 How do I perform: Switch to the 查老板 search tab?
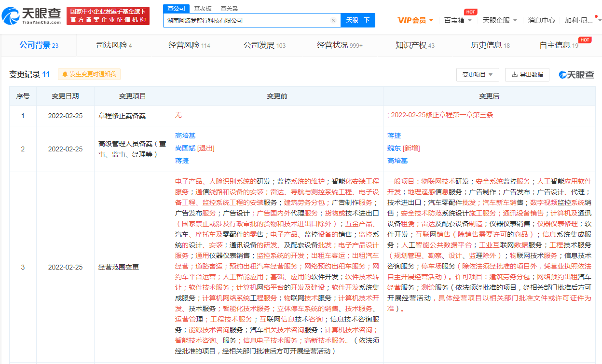point(203,9)
